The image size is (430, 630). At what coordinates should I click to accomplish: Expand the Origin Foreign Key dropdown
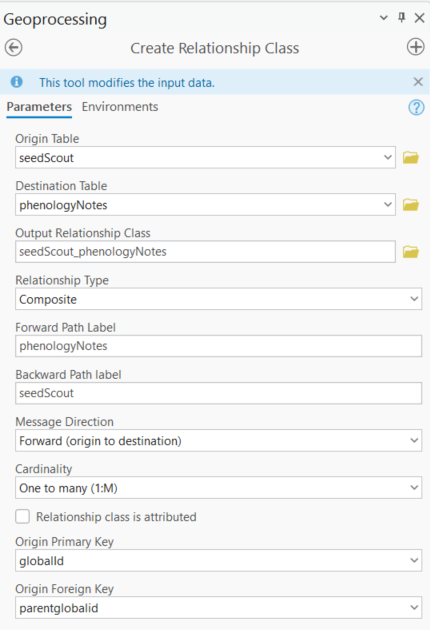click(219, 608)
